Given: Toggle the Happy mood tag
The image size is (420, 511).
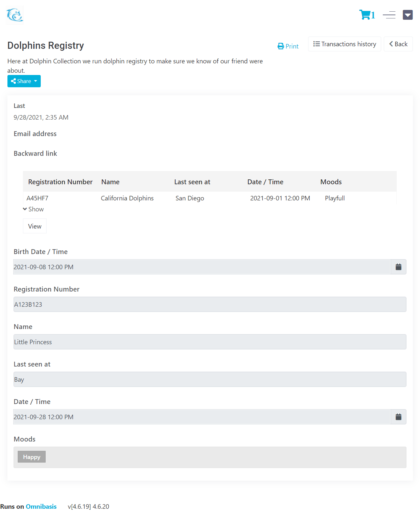Looking at the screenshot, I should click(x=31, y=457).
